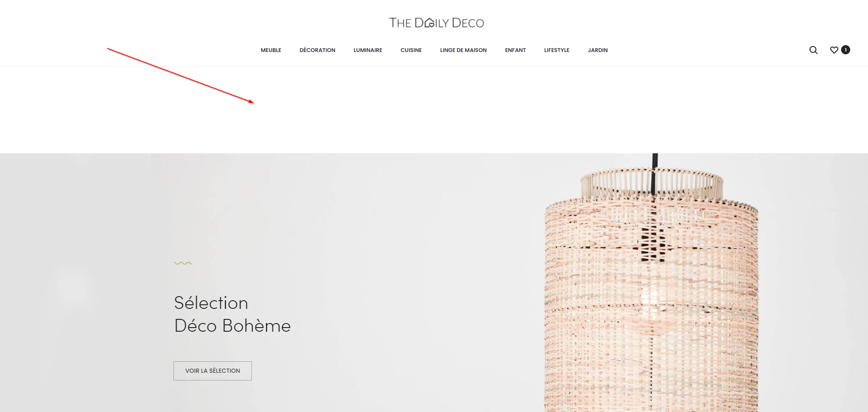Open the search magnifier icon
Screen dimensions: 868x412
point(813,50)
